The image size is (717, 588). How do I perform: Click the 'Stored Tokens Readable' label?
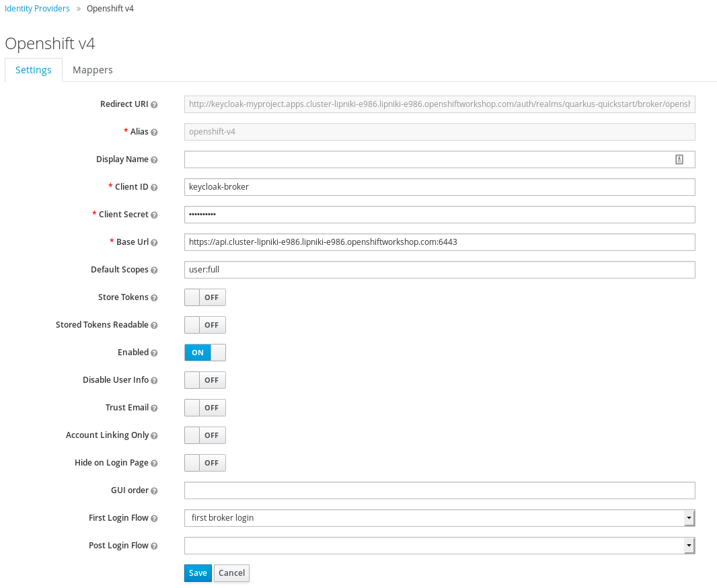[x=102, y=325]
